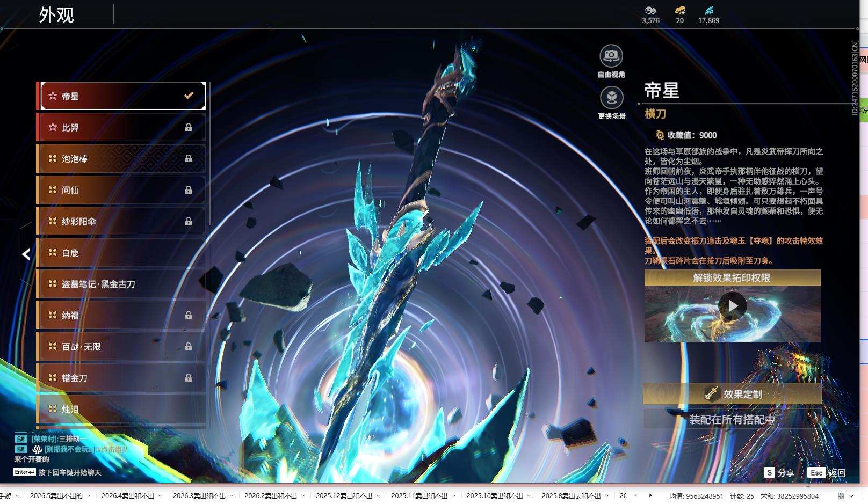Open the 2026.2卖出和不出 sheet tab
Screen dimensions: 868x504
click(271, 495)
